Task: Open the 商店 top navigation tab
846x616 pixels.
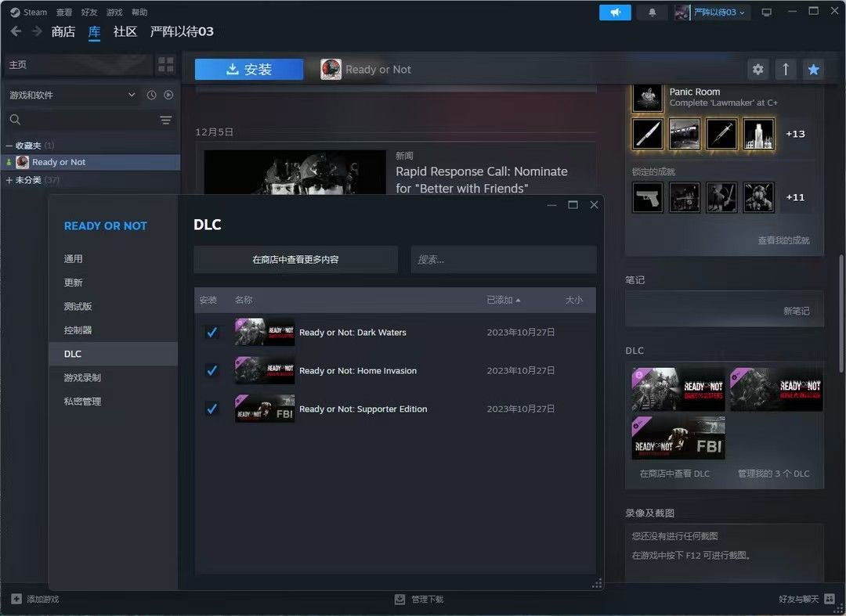Action: click(x=63, y=31)
